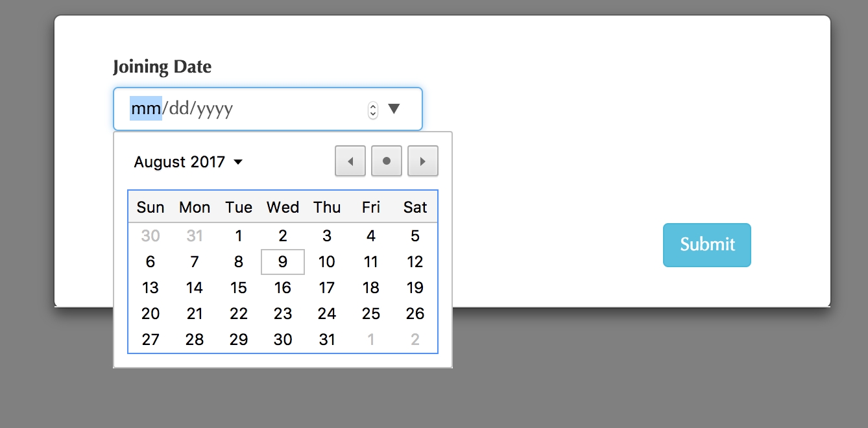Pick Sunday August 20
This screenshot has width=868, height=428.
pyautogui.click(x=151, y=314)
